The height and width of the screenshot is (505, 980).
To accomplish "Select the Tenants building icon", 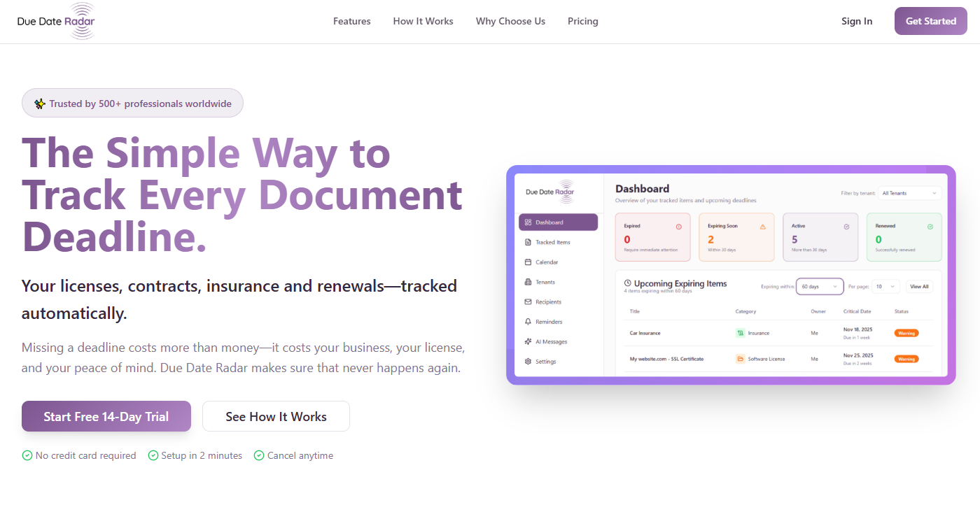I will (528, 282).
